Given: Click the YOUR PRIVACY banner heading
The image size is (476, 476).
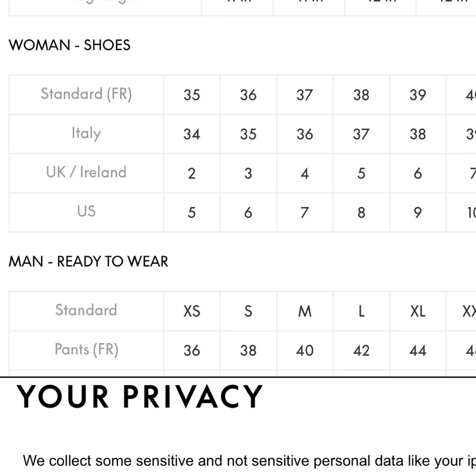Looking at the screenshot, I should click(139, 397).
